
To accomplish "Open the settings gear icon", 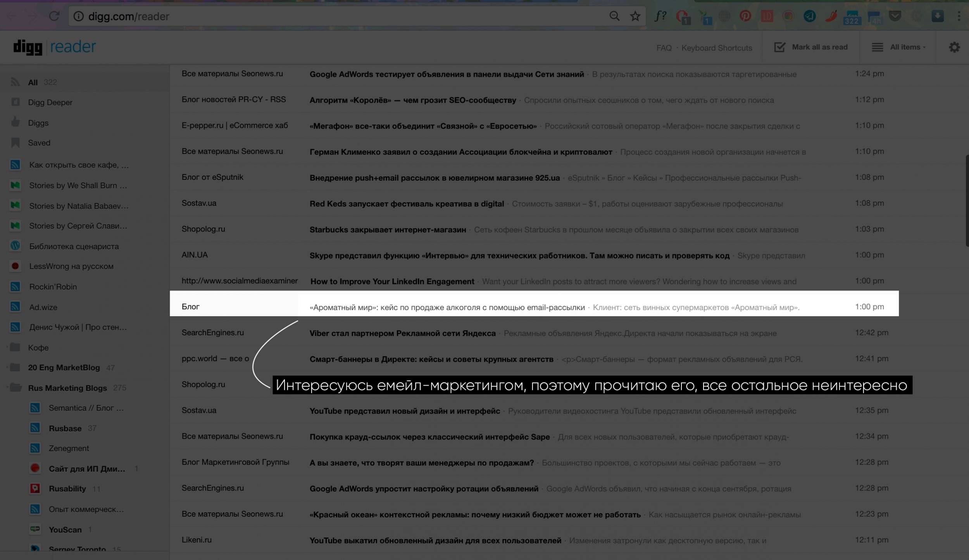I will (954, 47).
